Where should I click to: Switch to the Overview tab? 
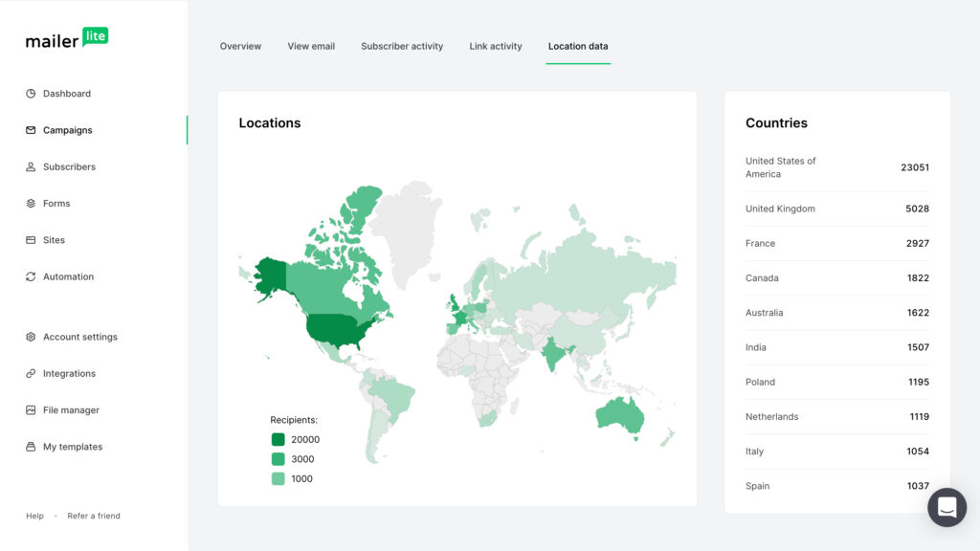240,46
